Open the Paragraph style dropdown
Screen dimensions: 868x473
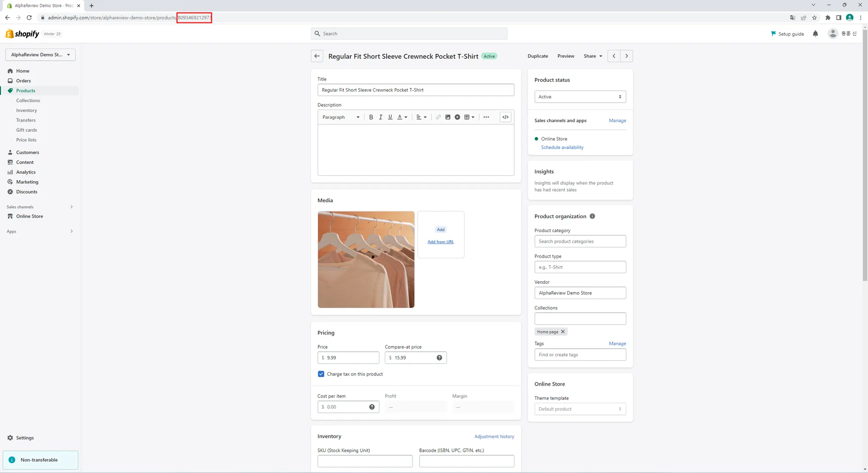click(341, 117)
